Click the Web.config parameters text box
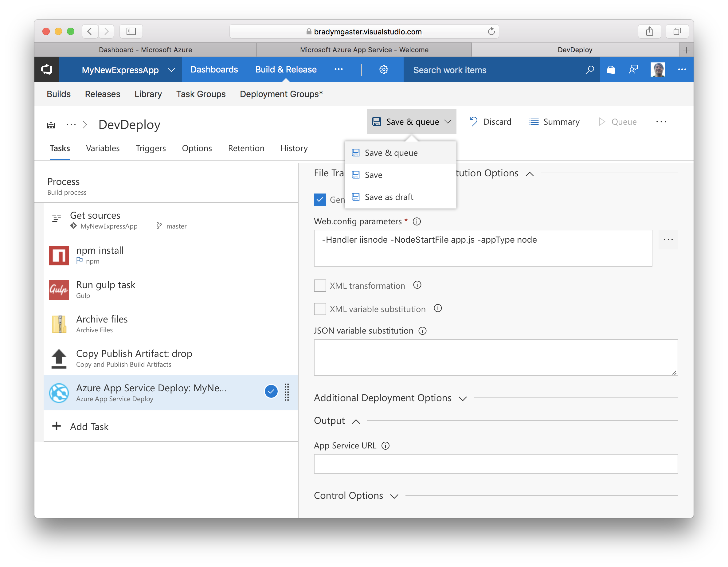The image size is (728, 567). pyautogui.click(x=483, y=248)
